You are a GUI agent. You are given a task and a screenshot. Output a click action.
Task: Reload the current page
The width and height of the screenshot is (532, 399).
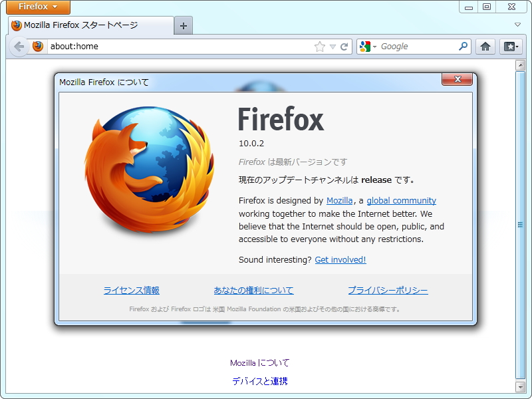(344, 47)
